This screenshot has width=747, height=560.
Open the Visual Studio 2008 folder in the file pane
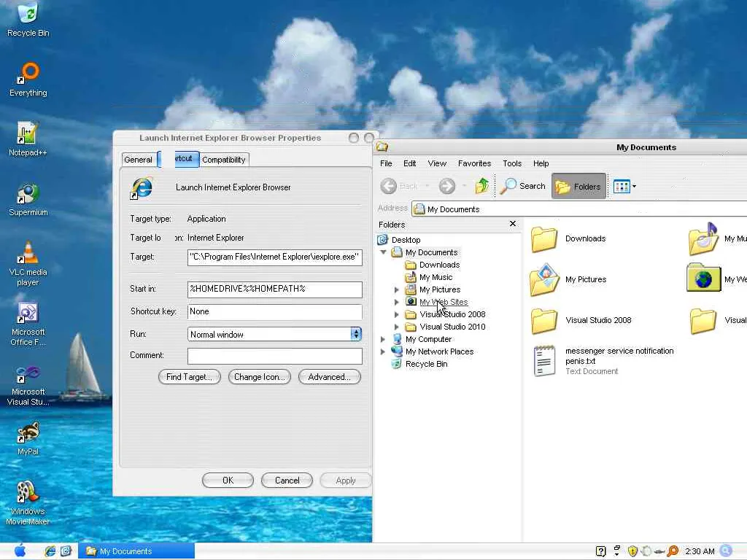544,321
